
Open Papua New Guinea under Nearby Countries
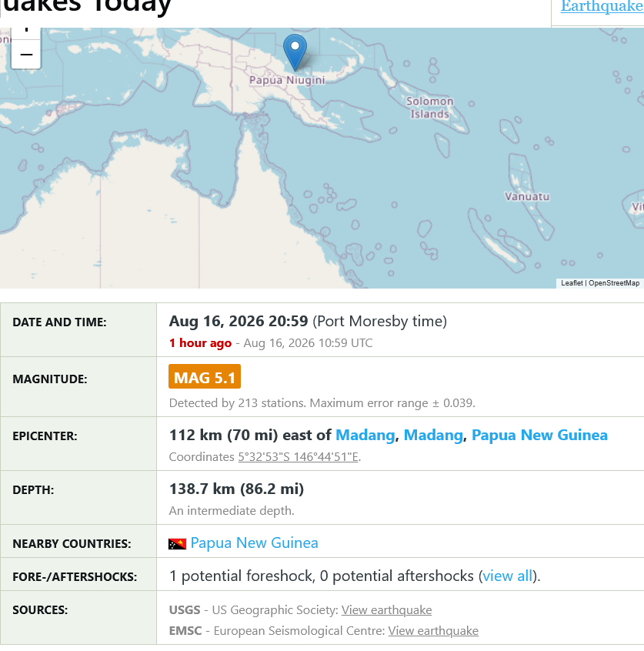pos(254,543)
